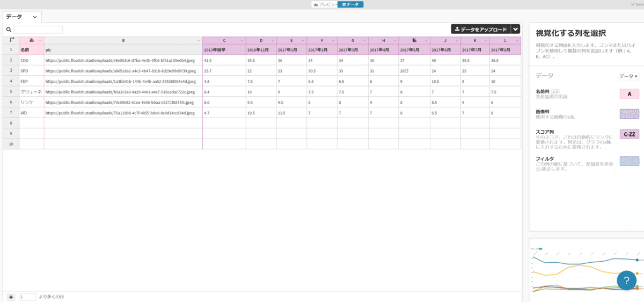Open the help question mark button

click(x=627, y=280)
